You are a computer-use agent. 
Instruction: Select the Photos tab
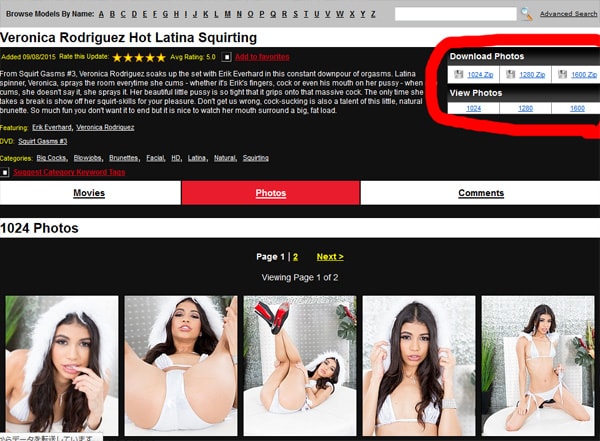point(271,193)
